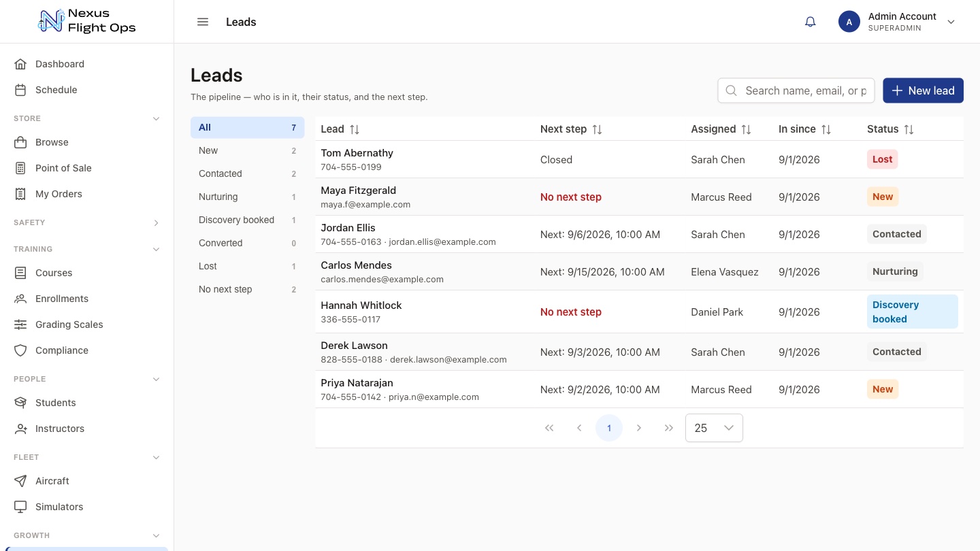Screen dimensions: 980x551
Task: Show leads with No next step filter
Action: (x=248, y=289)
